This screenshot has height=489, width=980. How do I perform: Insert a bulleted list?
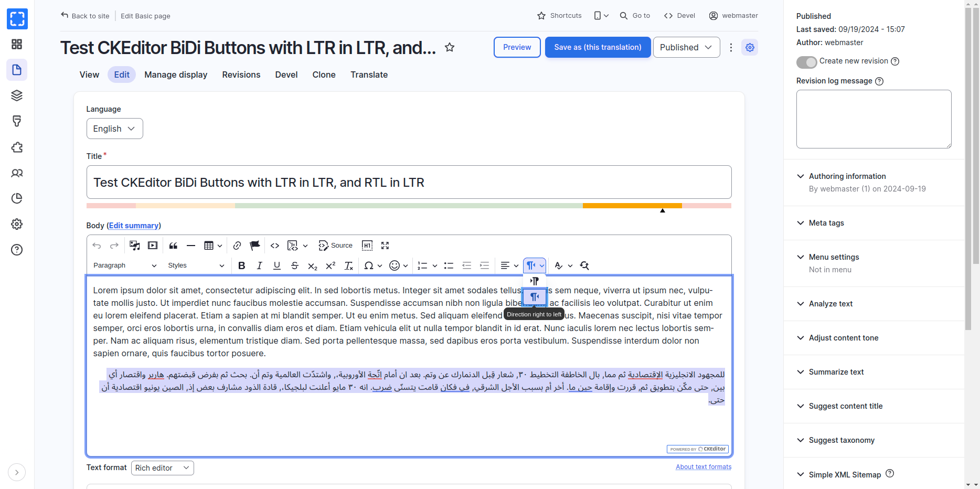pyautogui.click(x=449, y=265)
